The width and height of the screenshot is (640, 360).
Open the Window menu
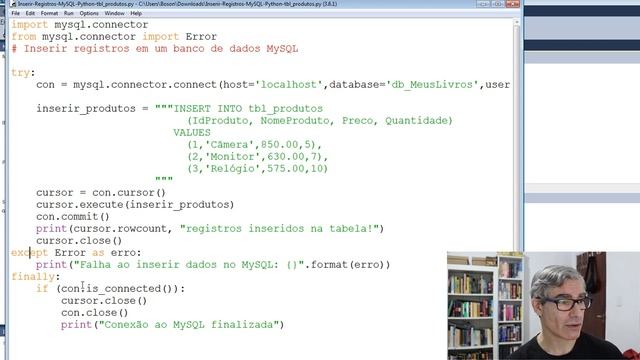(114, 13)
